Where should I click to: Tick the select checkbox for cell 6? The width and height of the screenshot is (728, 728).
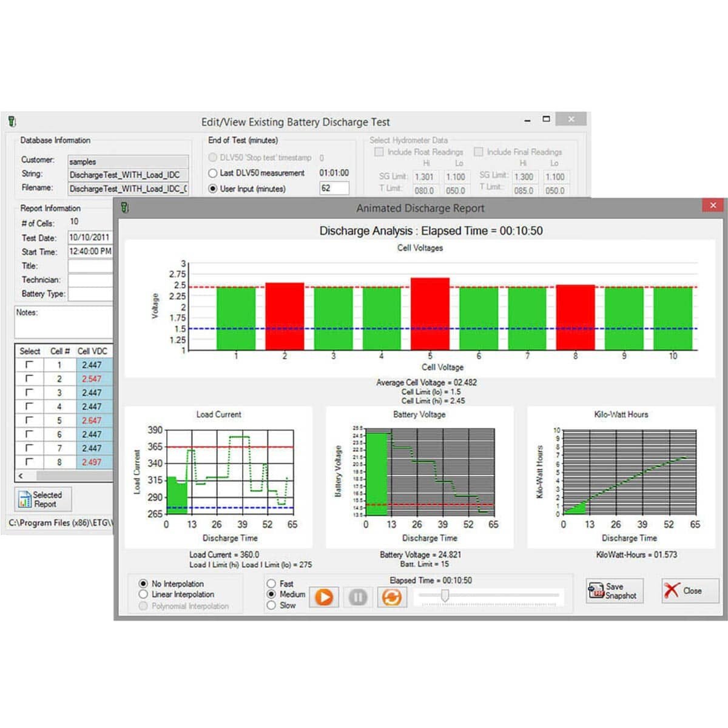(x=29, y=434)
